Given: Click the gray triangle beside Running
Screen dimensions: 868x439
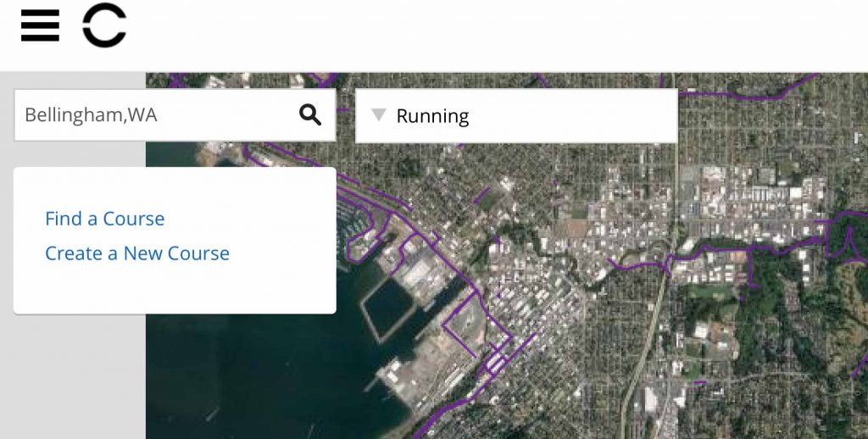Looking at the screenshot, I should pos(379,115).
